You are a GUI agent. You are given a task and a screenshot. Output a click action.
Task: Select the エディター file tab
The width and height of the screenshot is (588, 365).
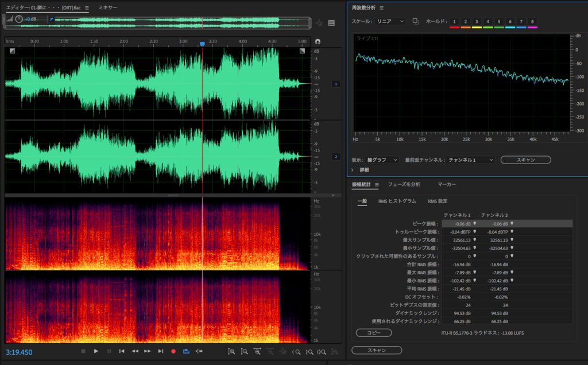43,8
